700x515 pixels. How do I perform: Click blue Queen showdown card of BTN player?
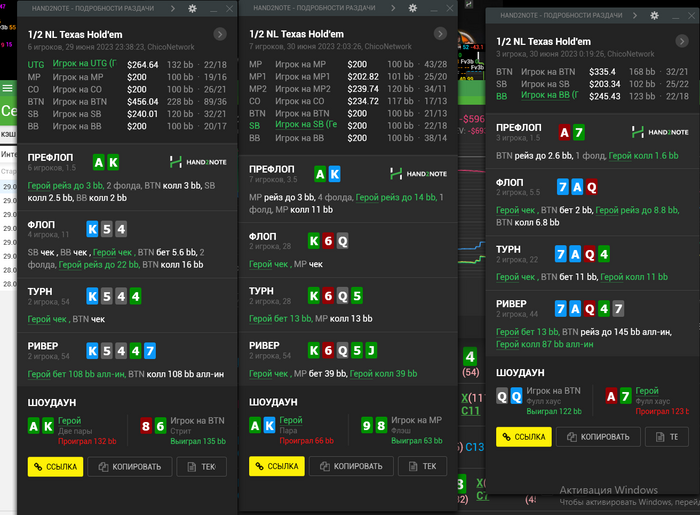point(516,396)
